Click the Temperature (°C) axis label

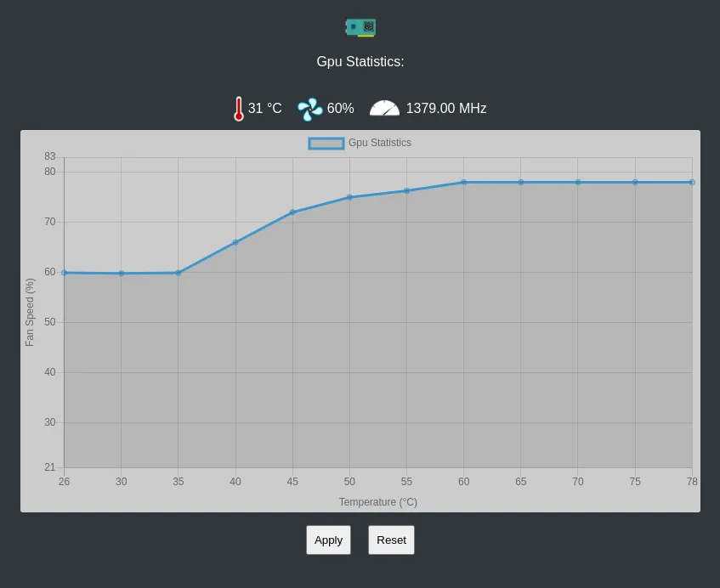[378, 501]
